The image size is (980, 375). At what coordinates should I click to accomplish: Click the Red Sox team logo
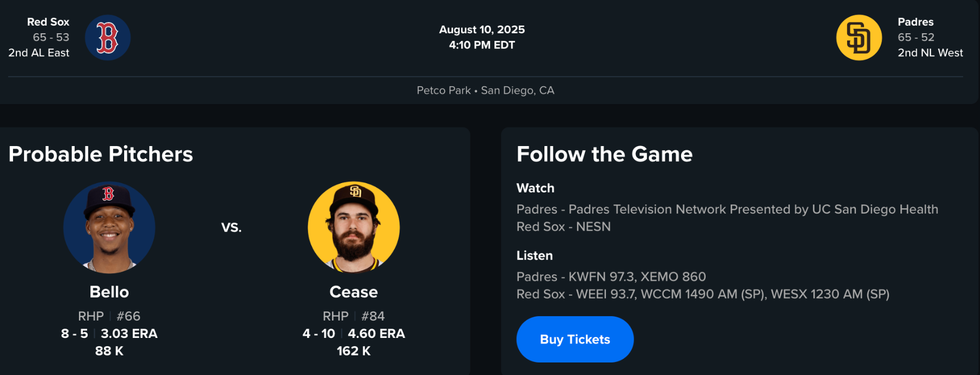pyautogui.click(x=108, y=38)
